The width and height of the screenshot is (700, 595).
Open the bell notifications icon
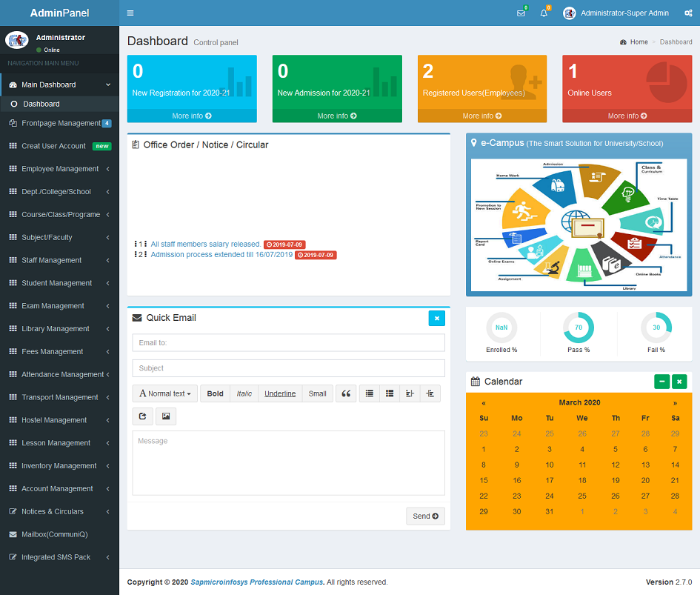click(x=544, y=13)
